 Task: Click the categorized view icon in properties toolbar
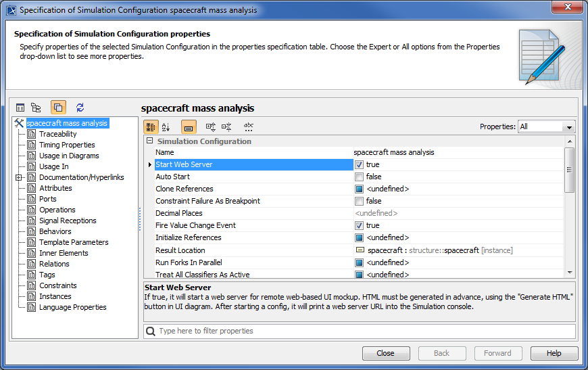click(x=151, y=126)
